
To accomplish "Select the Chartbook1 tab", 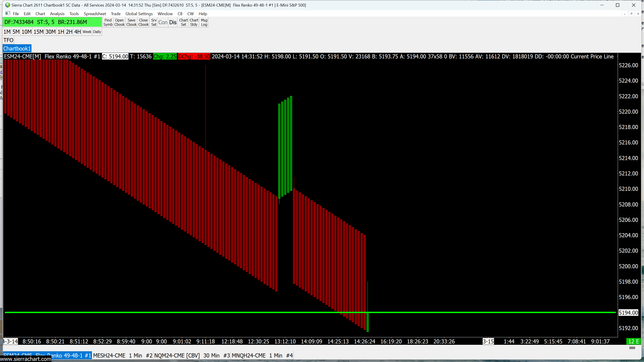I will click(17, 48).
